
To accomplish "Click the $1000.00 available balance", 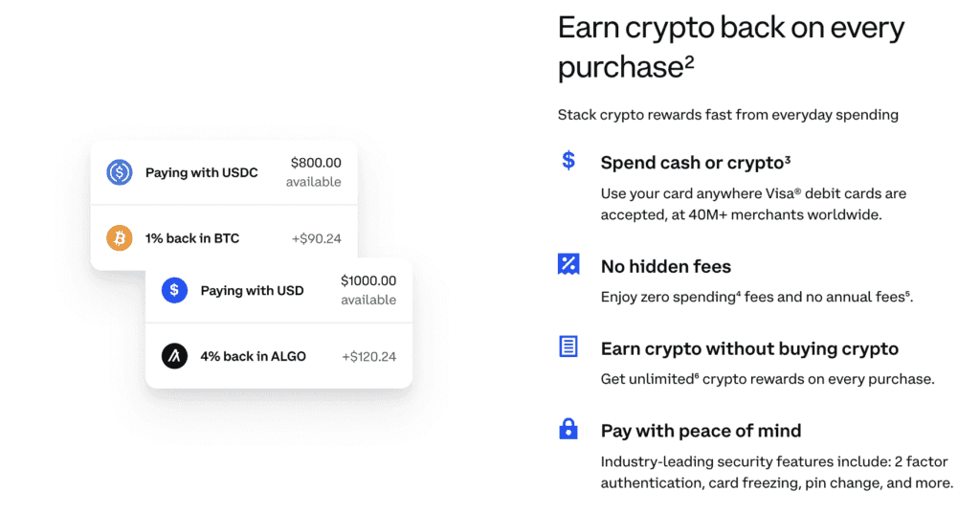I will point(367,290).
